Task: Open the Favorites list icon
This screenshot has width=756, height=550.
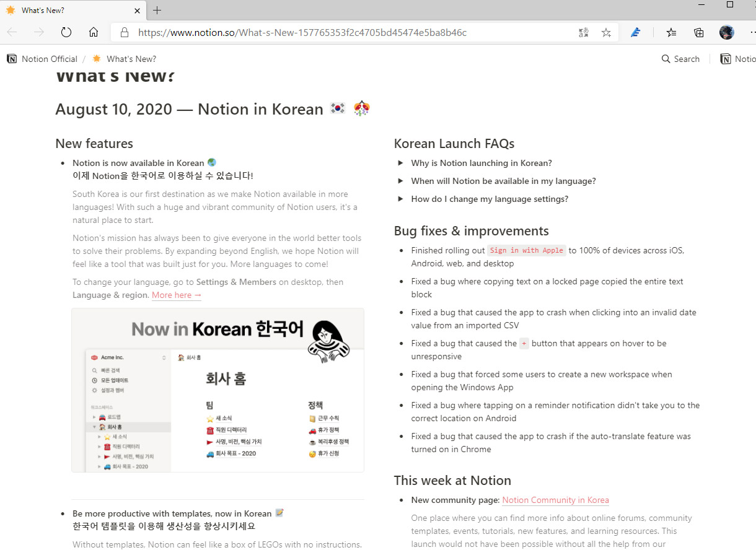Action: click(672, 32)
